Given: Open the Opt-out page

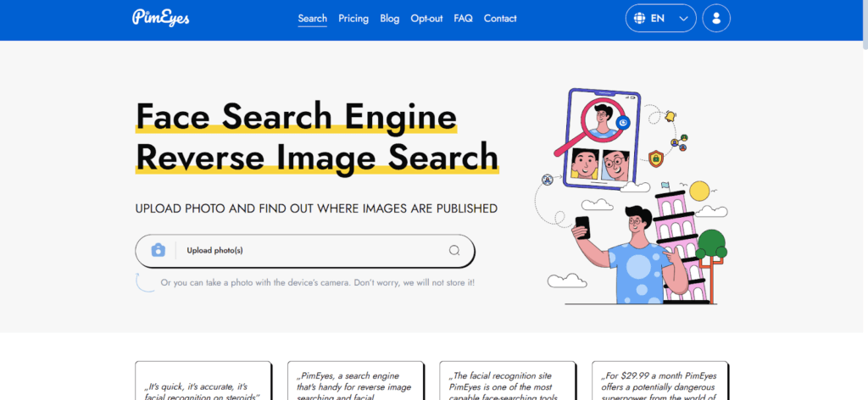Looking at the screenshot, I should coord(427,19).
